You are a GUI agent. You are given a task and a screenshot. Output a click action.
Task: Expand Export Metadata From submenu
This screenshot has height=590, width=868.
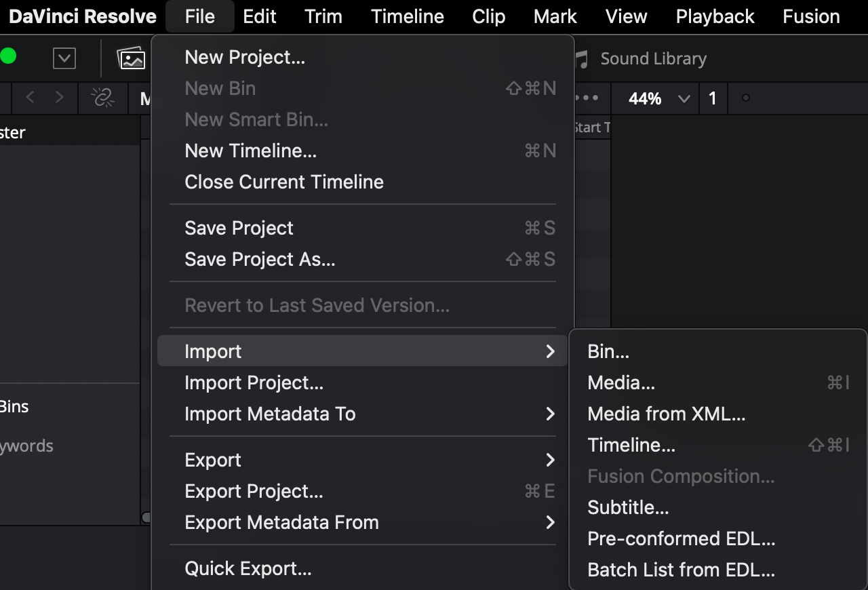click(x=362, y=522)
